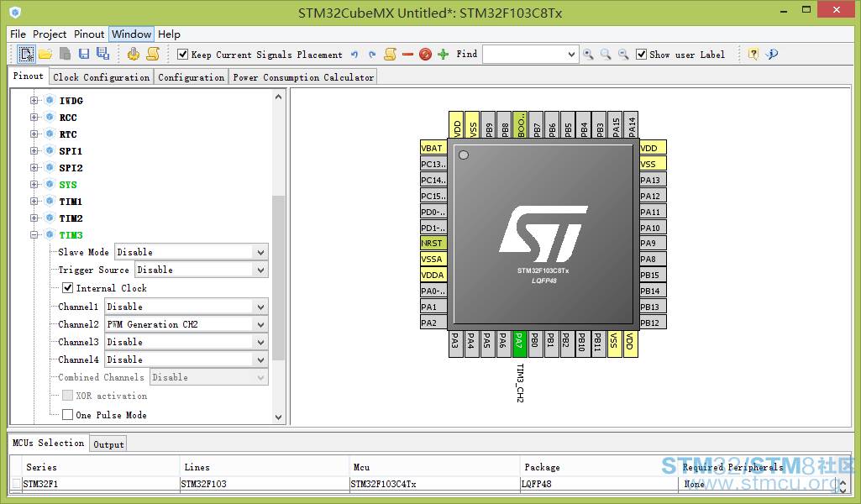Click the PB12 pin on right edge

[x=653, y=323]
